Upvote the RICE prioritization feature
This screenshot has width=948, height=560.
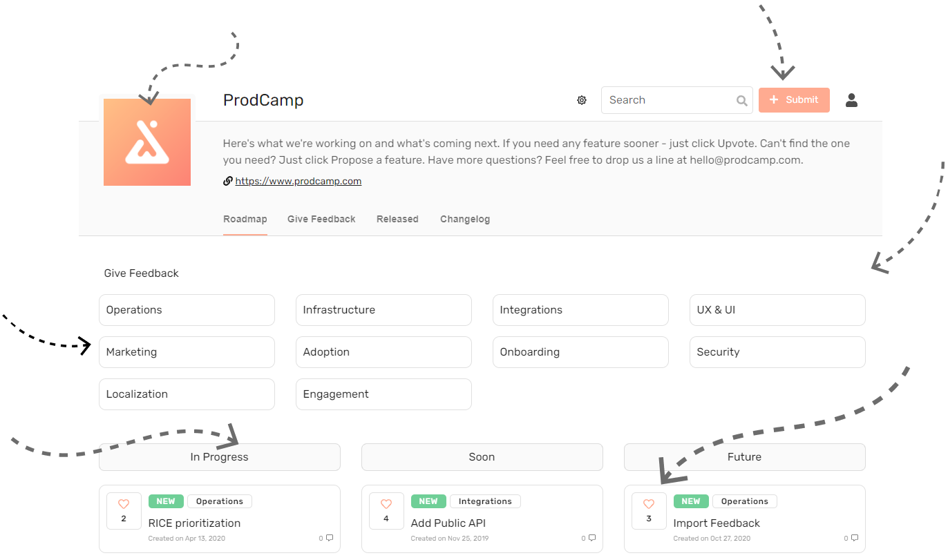pos(124,511)
